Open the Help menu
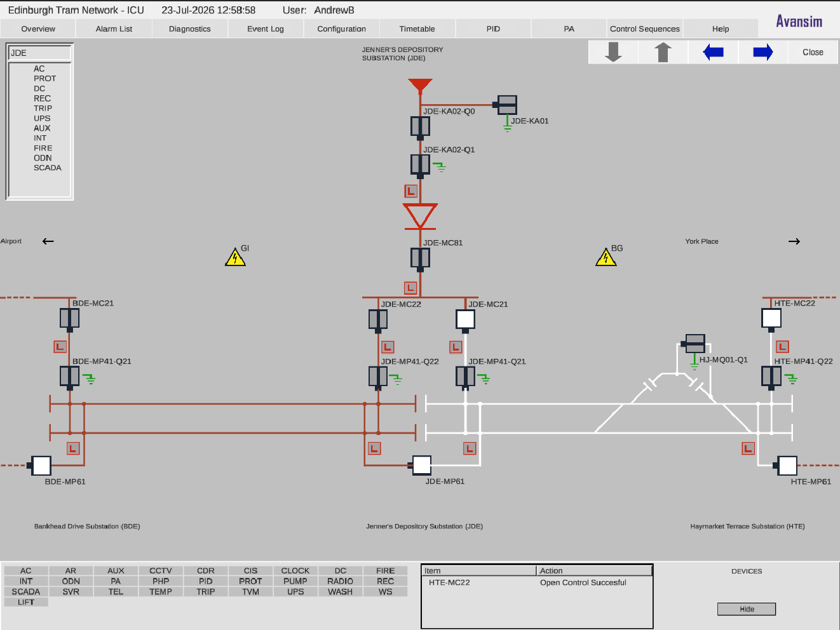840x630 pixels. point(721,29)
